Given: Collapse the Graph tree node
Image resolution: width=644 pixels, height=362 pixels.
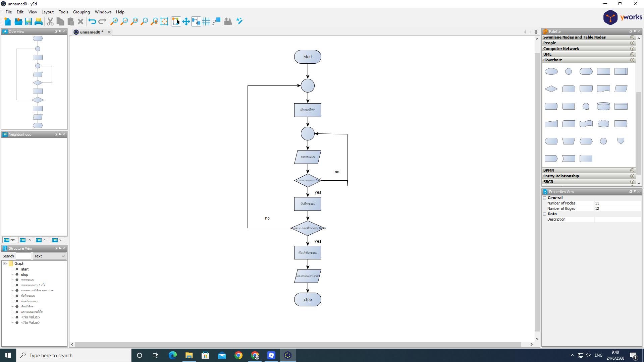Looking at the screenshot, I should (x=5, y=263).
